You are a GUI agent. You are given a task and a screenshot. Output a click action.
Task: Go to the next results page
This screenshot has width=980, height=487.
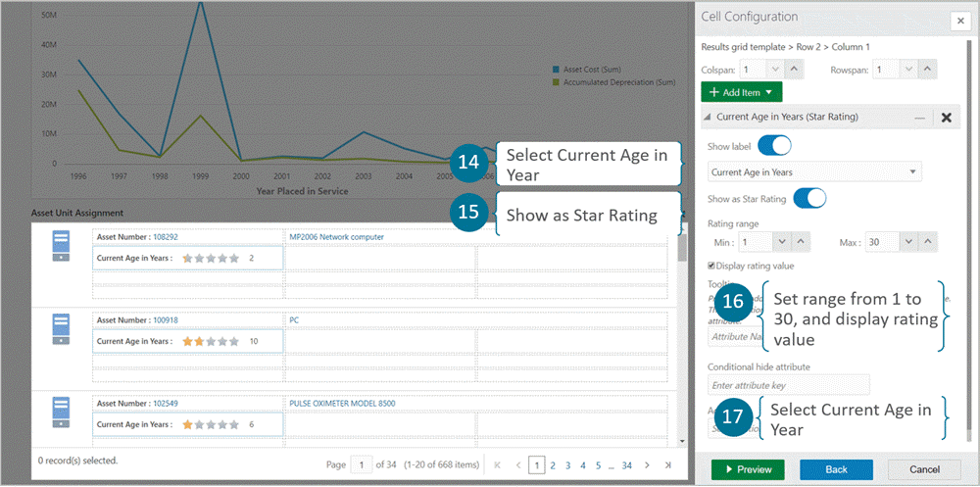[x=648, y=465]
